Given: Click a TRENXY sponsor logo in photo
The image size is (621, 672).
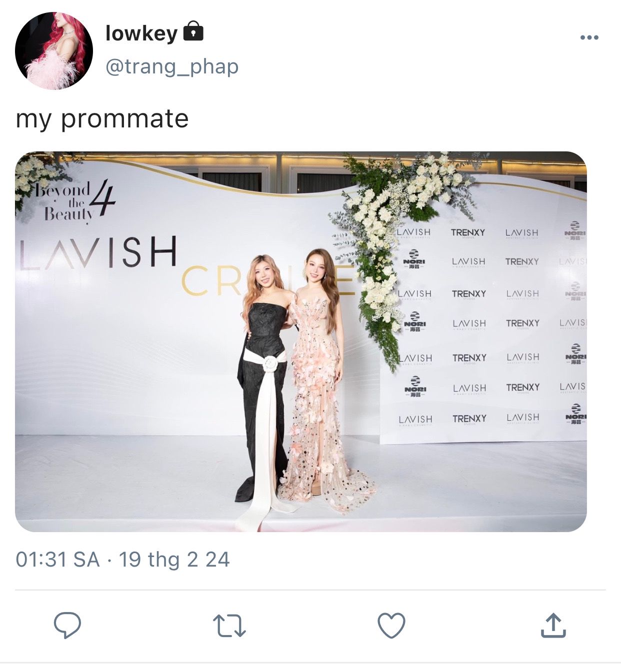Looking at the screenshot, I should 467,233.
